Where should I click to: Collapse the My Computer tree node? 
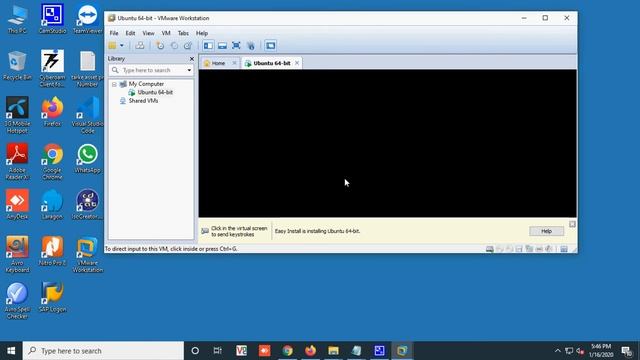[x=114, y=84]
